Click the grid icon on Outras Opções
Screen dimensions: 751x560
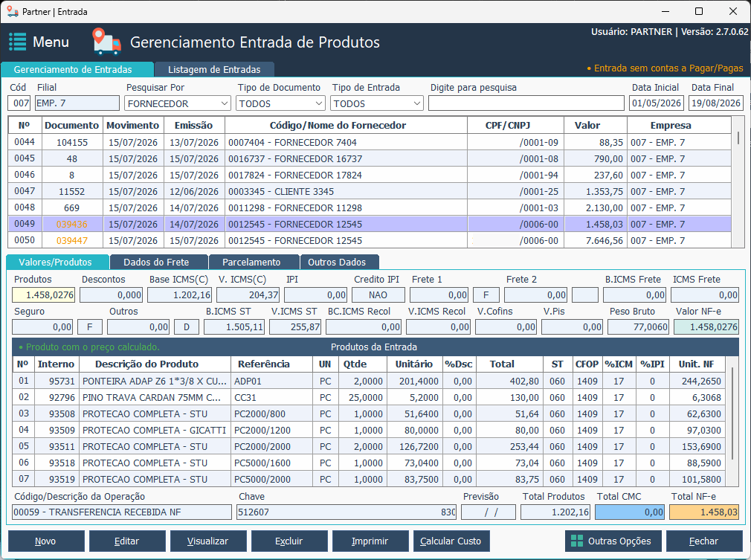click(577, 541)
